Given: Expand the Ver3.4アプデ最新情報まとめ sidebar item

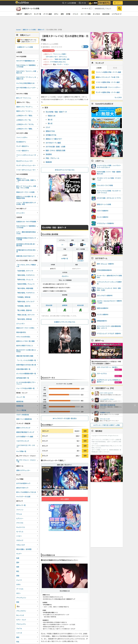Looking at the screenshot, I should (27, 61).
